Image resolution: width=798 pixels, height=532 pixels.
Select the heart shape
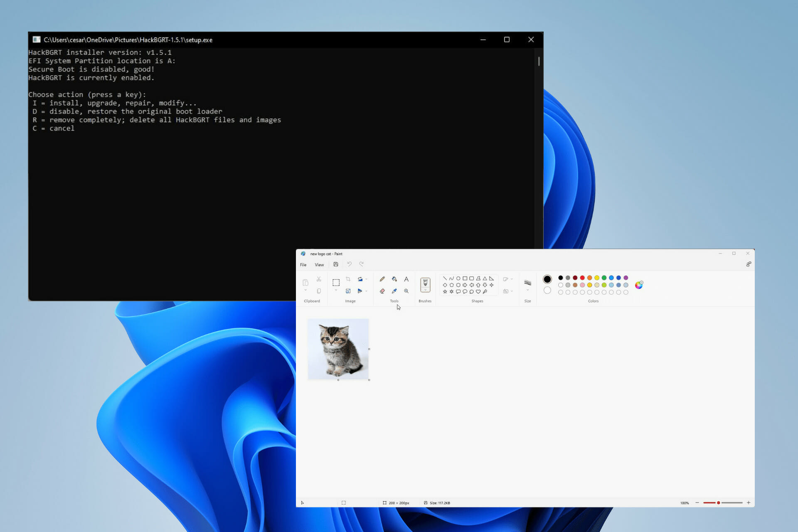coord(478,291)
